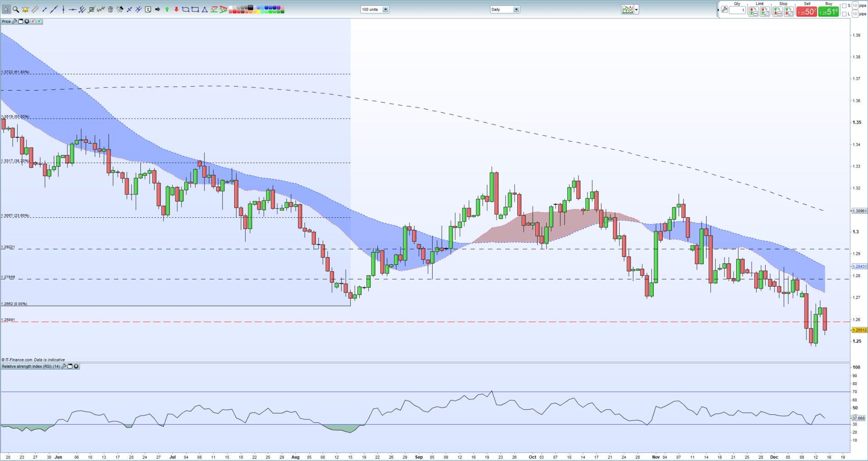Click the add indicator chart button
The height and width of the screenshot is (461, 868).
point(627,10)
